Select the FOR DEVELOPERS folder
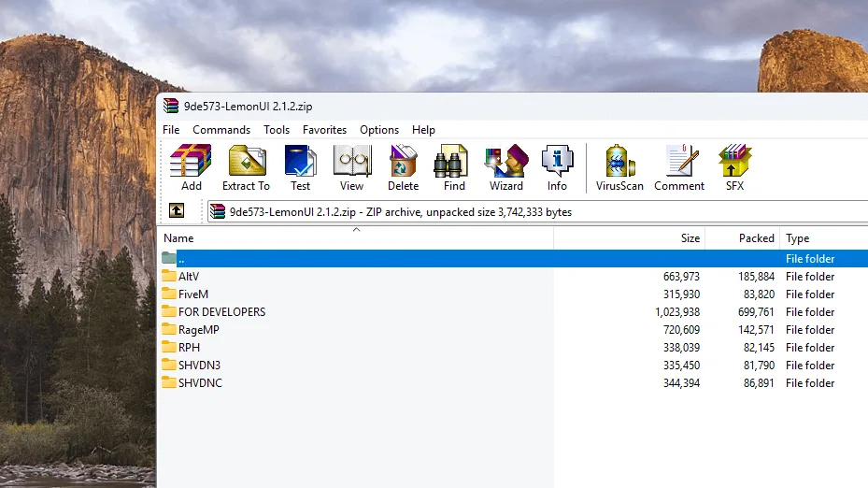Image resolution: width=868 pixels, height=488 pixels. (x=221, y=312)
